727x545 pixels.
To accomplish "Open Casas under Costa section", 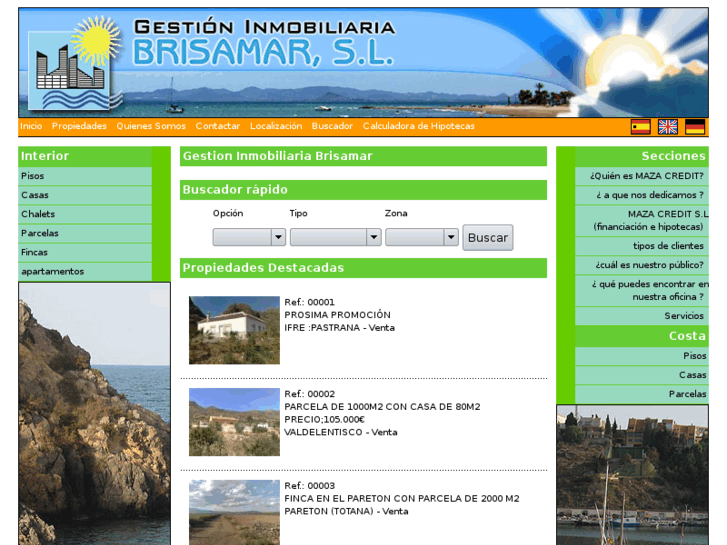I will 642,375.
